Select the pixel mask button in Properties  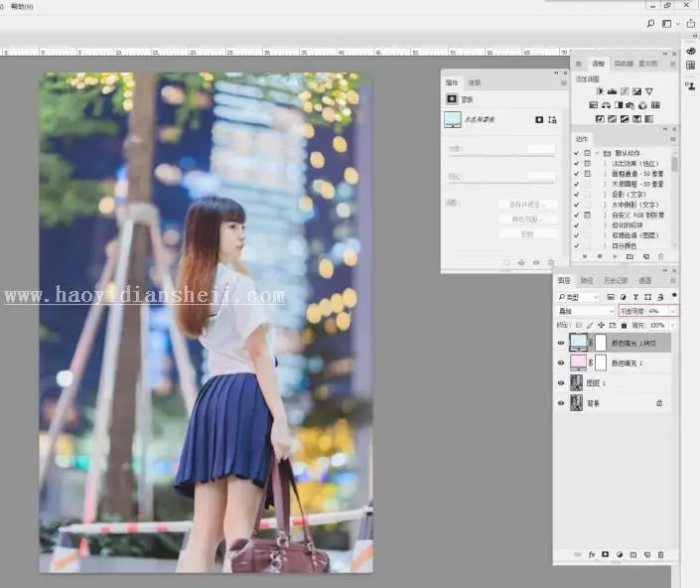tap(539, 119)
